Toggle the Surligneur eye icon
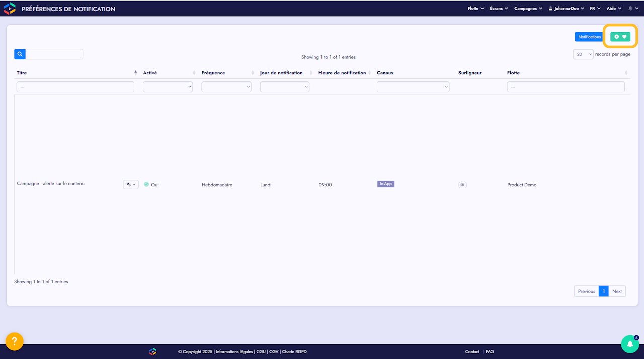Image resolution: width=644 pixels, height=359 pixels. 462,185
